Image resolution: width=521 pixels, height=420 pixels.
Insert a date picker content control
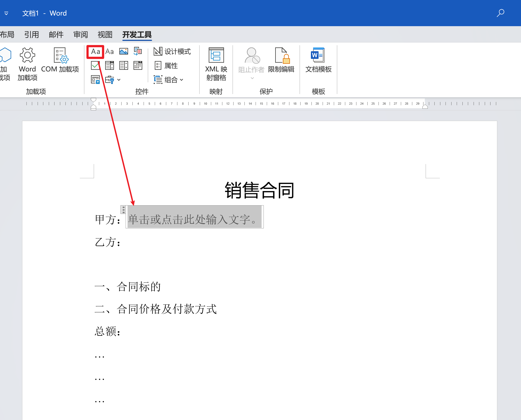click(138, 66)
